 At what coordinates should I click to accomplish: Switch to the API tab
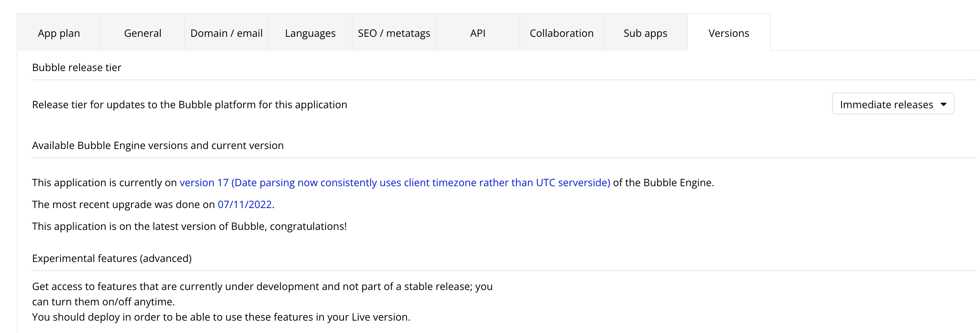click(478, 33)
